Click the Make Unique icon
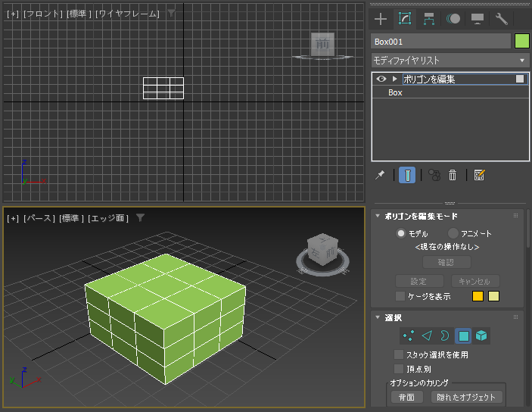The height and width of the screenshot is (412, 532). tap(434, 175)
